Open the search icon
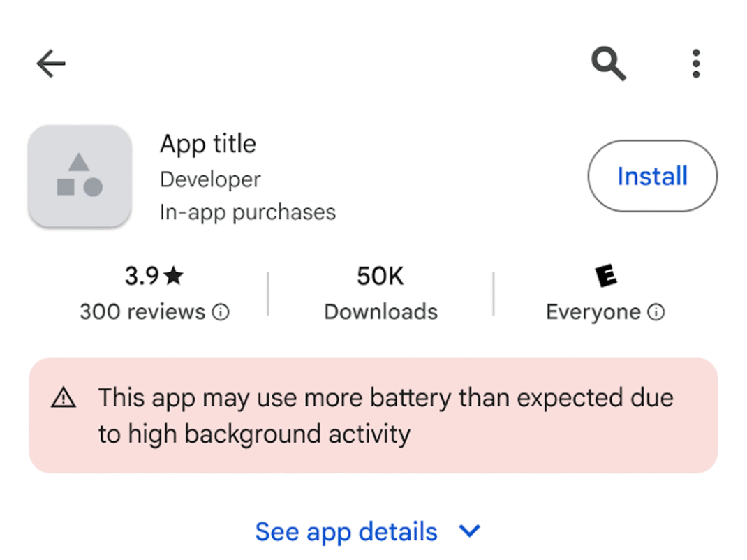747x560 pixels. tap(607, 64)
